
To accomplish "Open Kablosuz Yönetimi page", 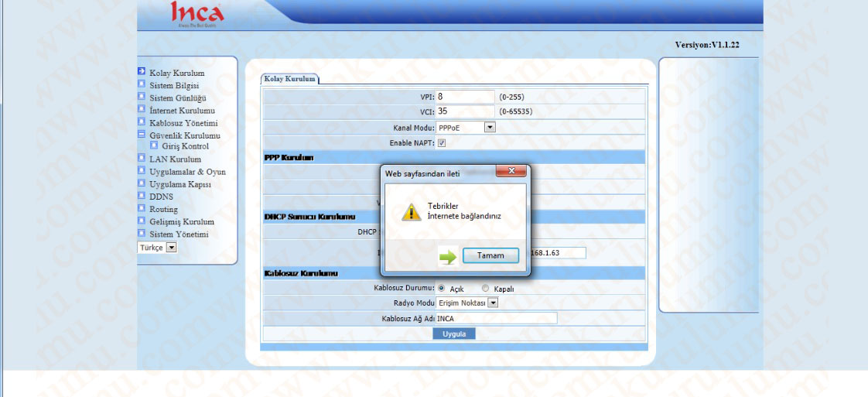I will point(184,123).
